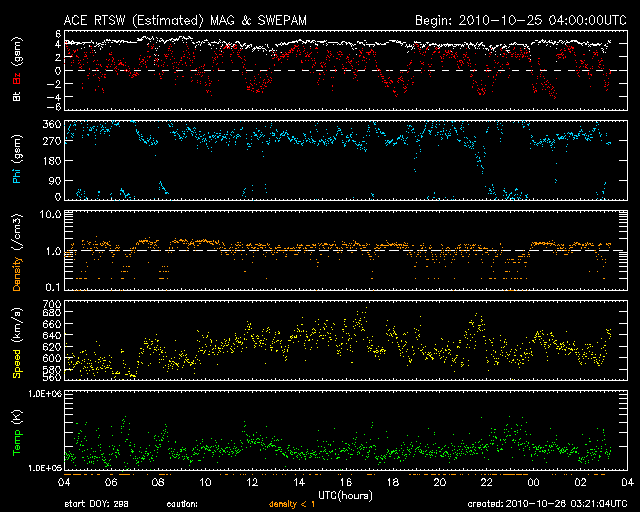
Task: Click the UTC(hours) x-axis title
Action: 346,494
